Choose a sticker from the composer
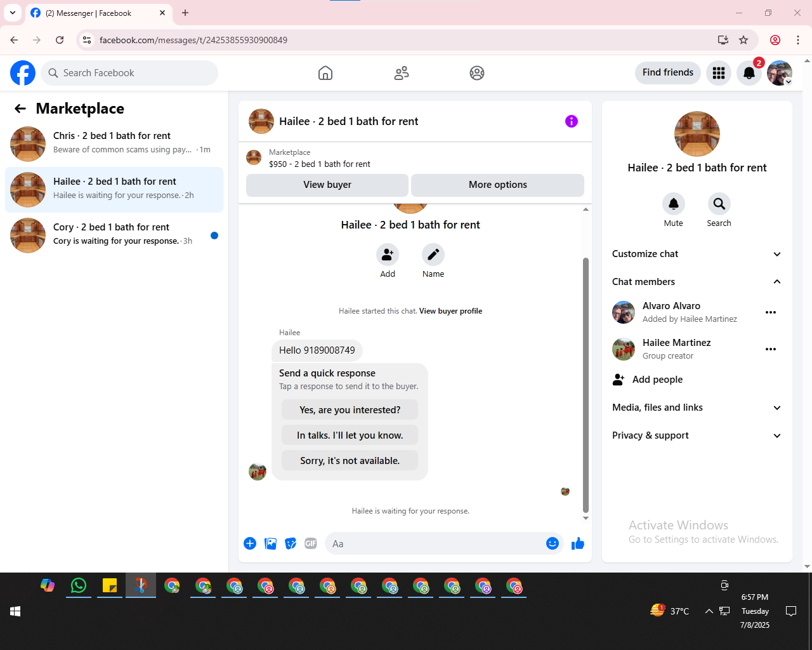The image size is (812, 650). (x=291, y=543)
